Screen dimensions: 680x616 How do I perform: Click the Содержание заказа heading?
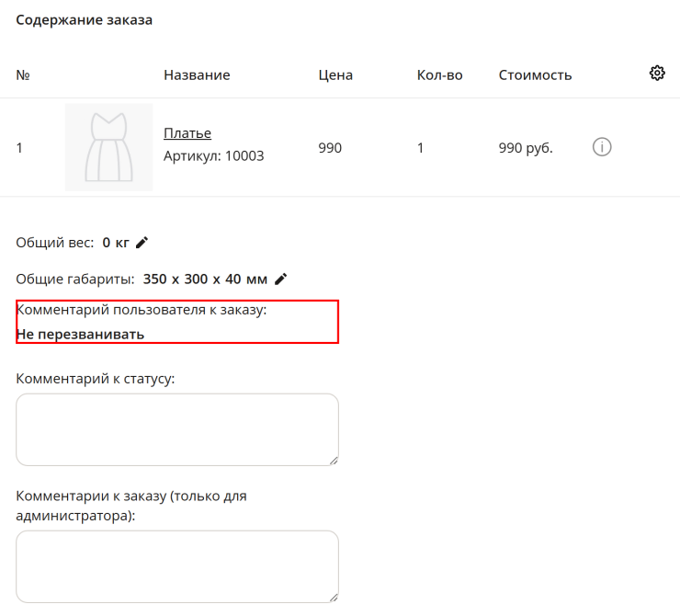tap(85, 20)
